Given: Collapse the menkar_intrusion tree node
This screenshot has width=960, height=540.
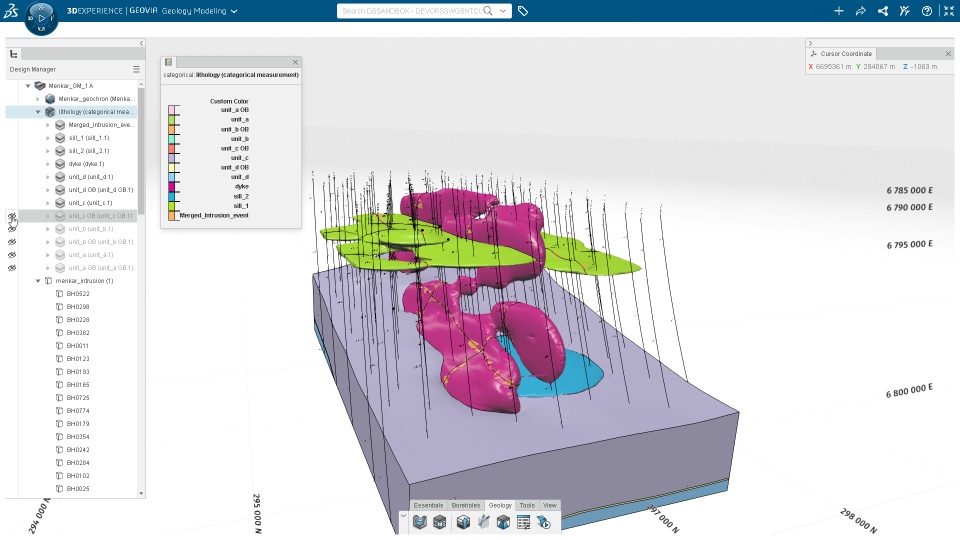Looking at the screenshot, I should pyautogui.click(x=38, y=281).
